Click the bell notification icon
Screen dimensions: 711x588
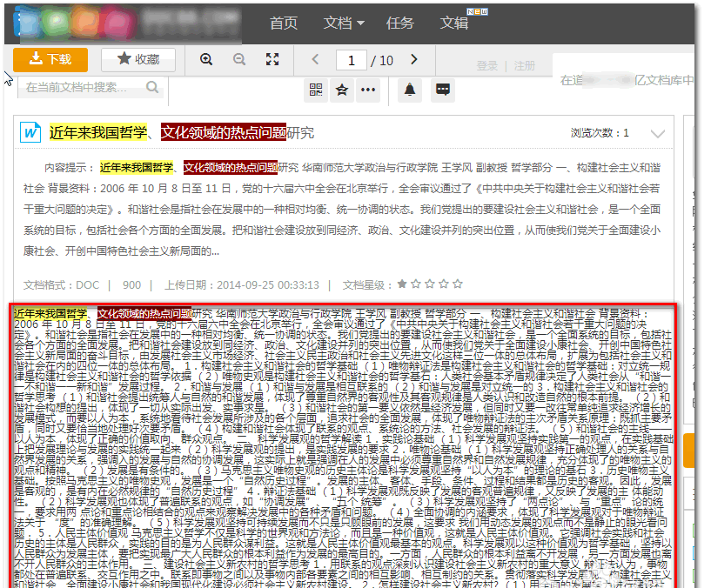(x=410, y=90)
